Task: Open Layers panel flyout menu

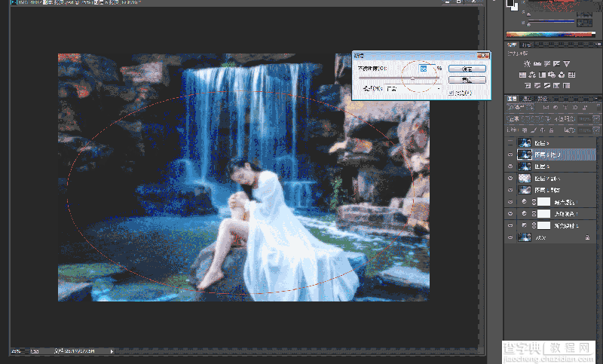Action: pyautogui.click(x=598, y=99)
